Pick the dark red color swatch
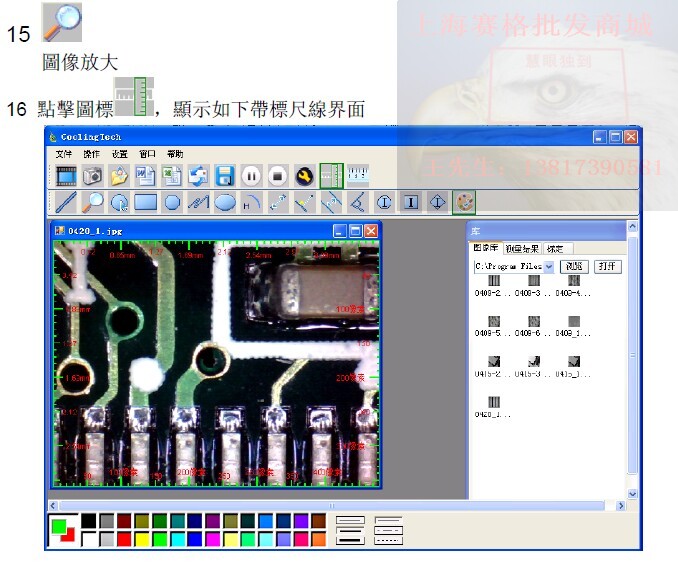This screenshot has width=678, height=567. 124,521
